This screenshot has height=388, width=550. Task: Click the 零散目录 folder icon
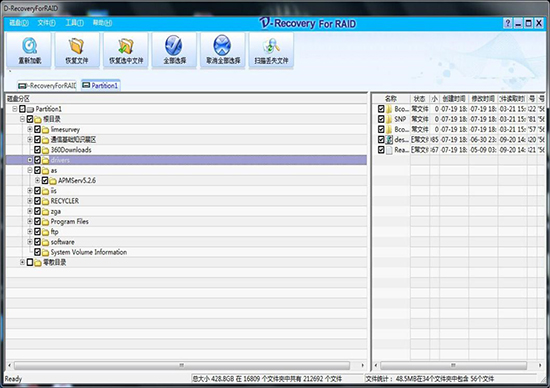click(38, 262)
